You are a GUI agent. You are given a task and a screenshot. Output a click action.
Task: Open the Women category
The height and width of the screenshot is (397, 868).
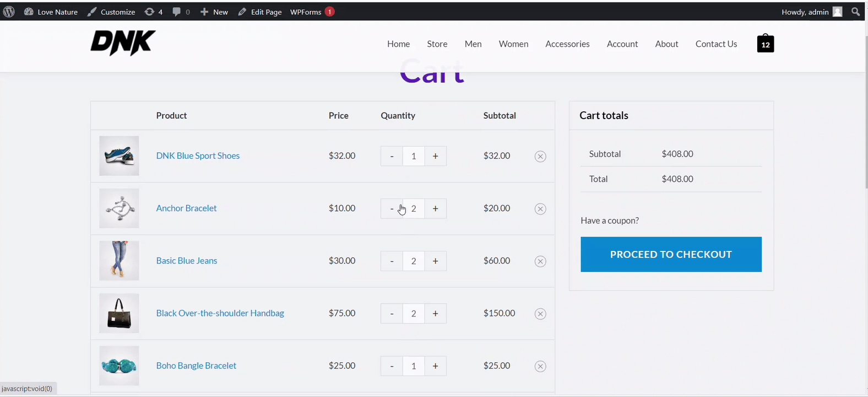(513, 44)
